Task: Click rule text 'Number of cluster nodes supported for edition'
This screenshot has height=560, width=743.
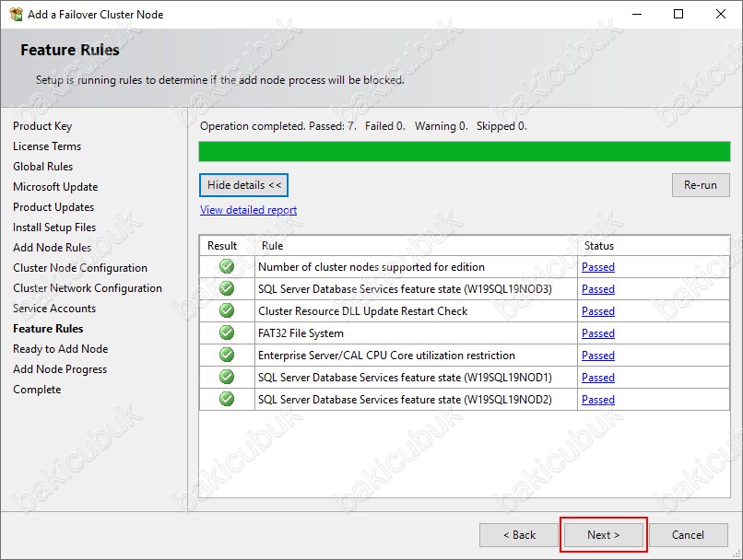Action: click(371, 267)
